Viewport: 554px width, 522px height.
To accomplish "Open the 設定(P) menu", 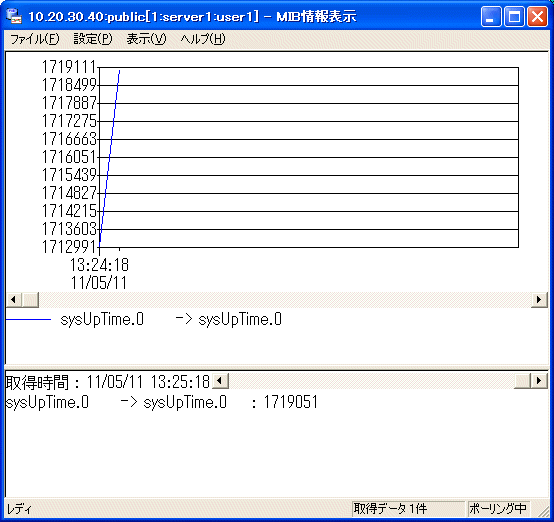I will 93,39.
